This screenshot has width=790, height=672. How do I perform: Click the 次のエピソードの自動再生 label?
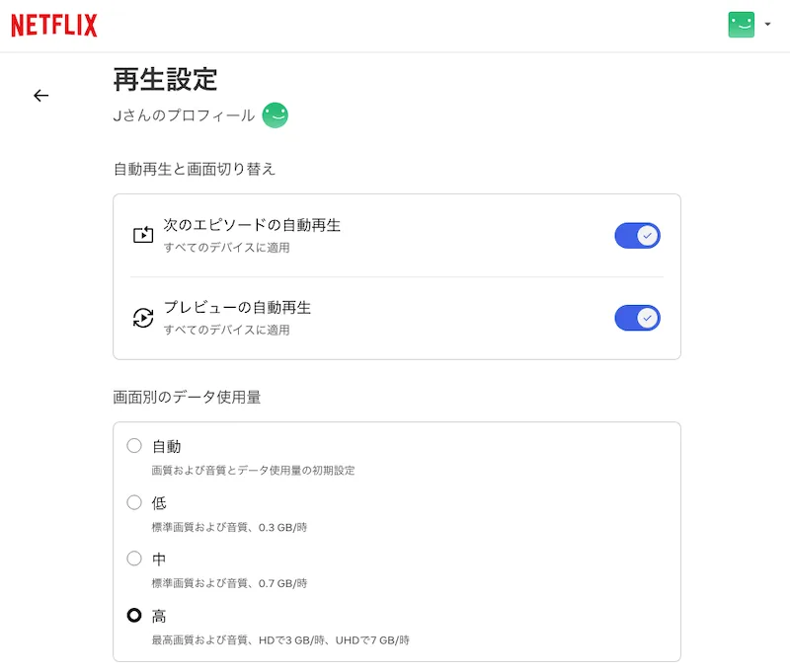coord(252,225)
